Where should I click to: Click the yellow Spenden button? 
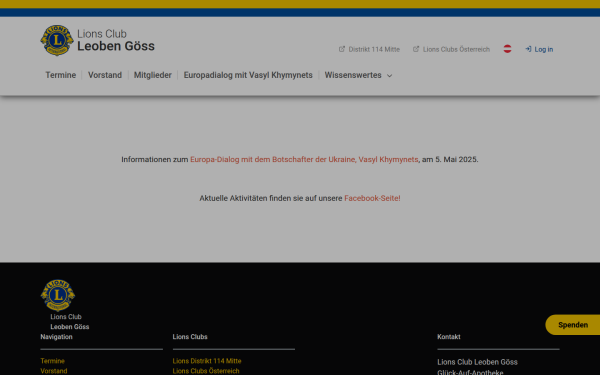click(572, 325)
